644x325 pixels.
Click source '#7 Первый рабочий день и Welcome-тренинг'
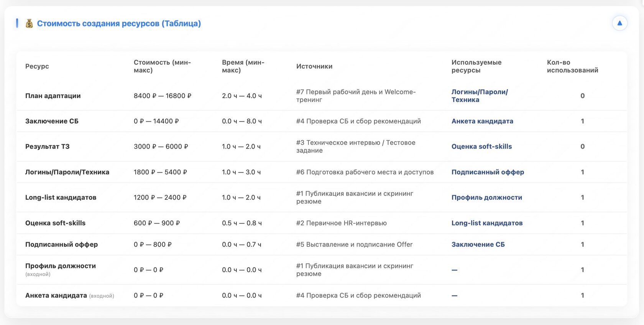[x=356, y=96]
